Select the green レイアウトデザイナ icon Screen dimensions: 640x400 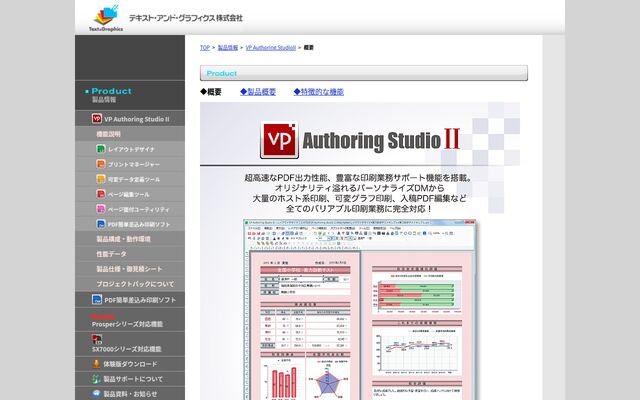pos(101,149)
